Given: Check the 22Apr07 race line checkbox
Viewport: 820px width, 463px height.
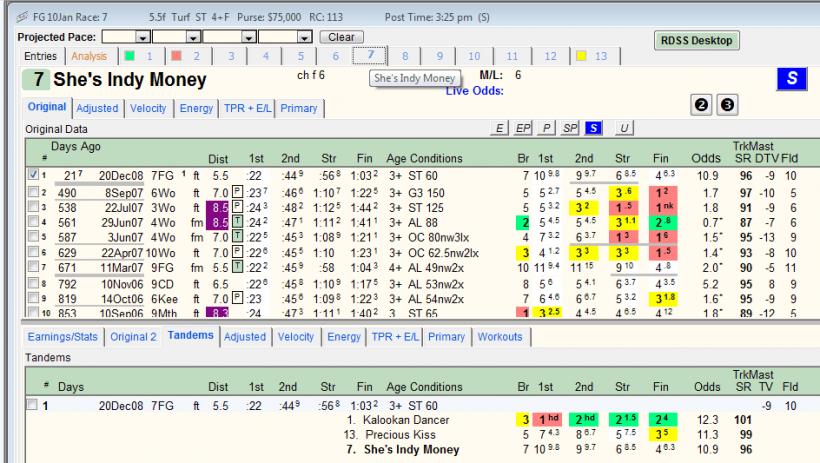Looking at the screenshot, I should click(33, 252).
